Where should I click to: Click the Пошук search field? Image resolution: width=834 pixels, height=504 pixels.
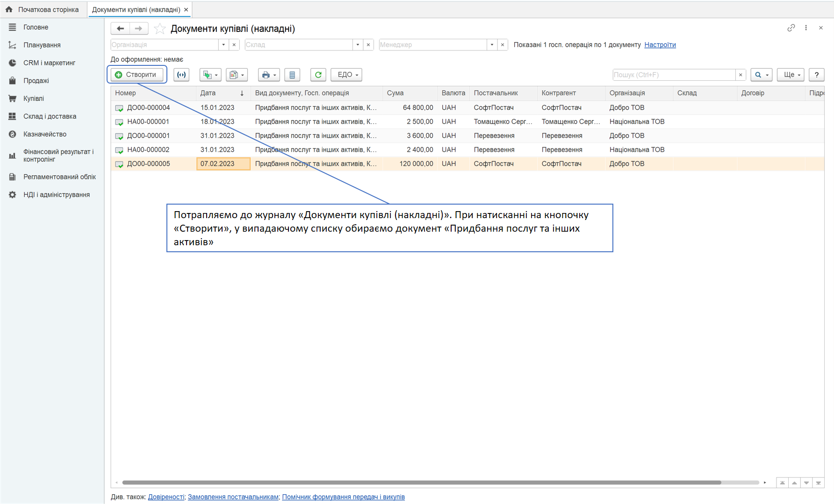point(674,75)
